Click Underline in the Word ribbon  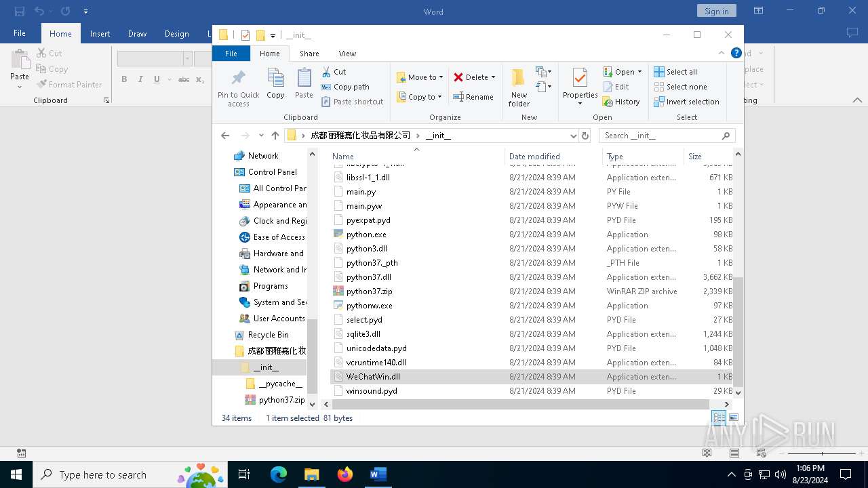(x=157, y=79)
